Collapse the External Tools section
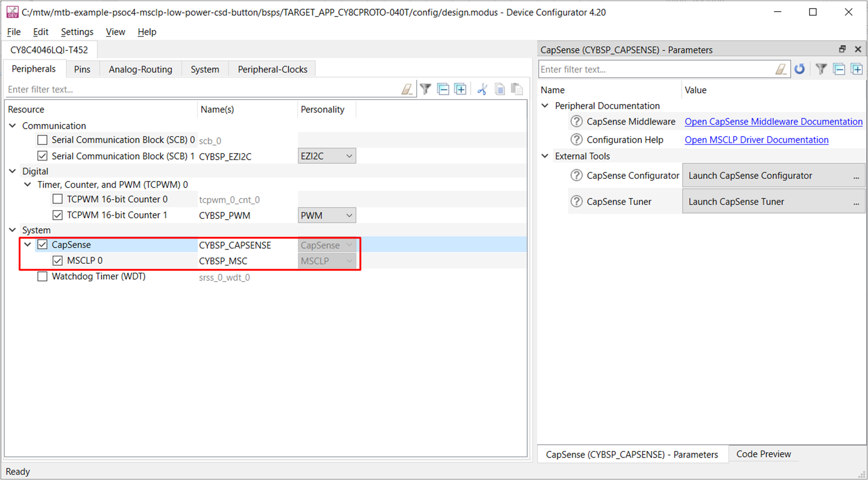The image size is (868, 480). point(545,156)
